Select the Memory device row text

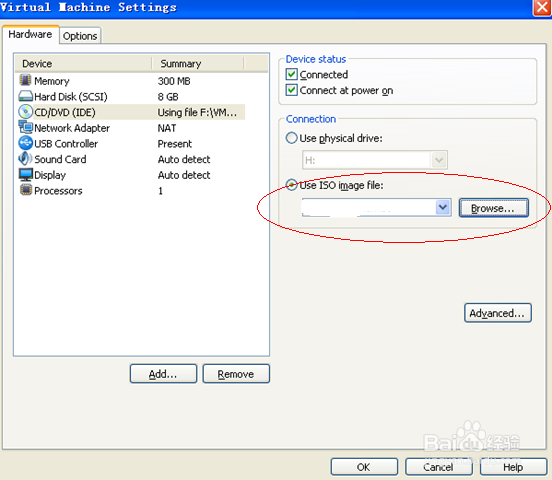pos(52,81)
